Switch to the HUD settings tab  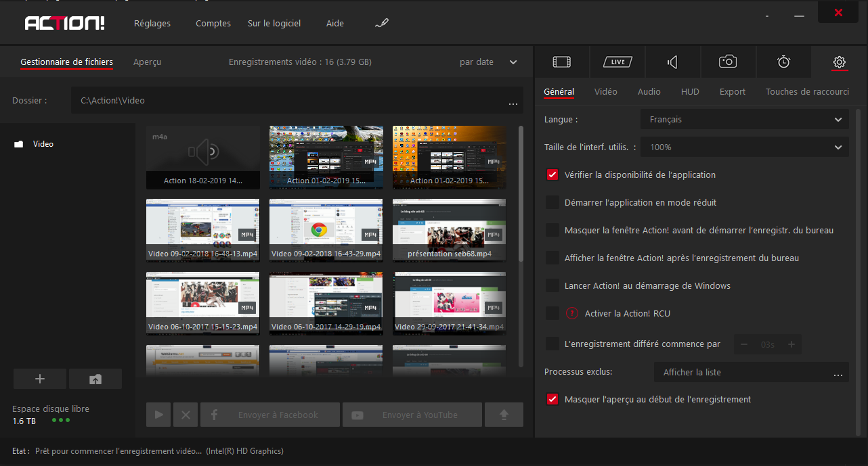point(690,92)
